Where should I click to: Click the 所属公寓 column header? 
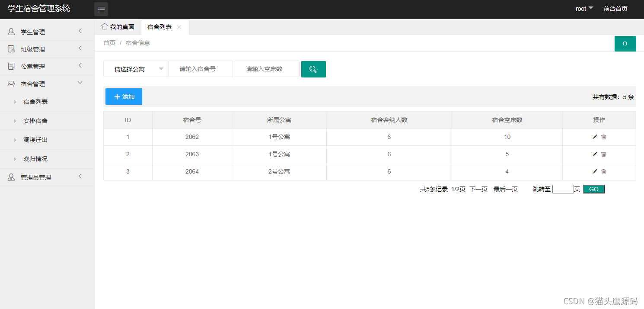[279, 120]
